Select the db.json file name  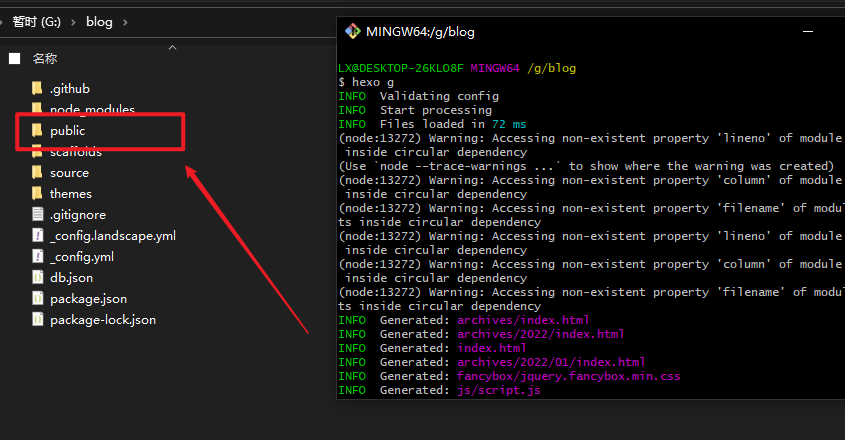pyautogui.click(x=72, y=278)
